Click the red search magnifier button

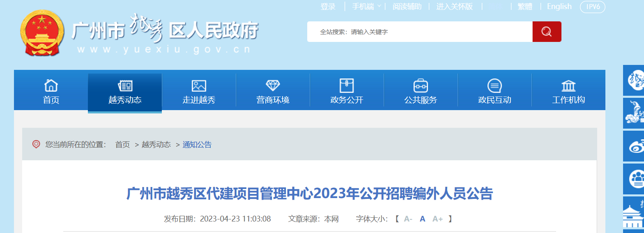pos(546,32)
